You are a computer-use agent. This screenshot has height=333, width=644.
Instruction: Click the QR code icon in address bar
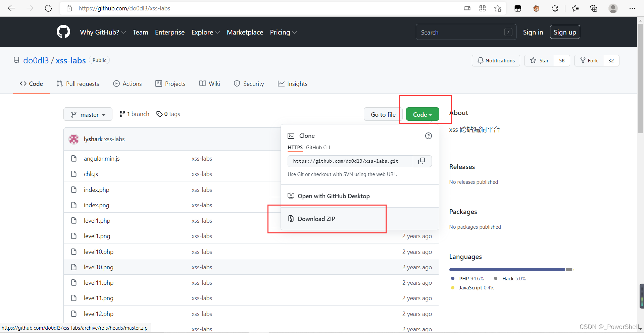click(x=483, y=8)
